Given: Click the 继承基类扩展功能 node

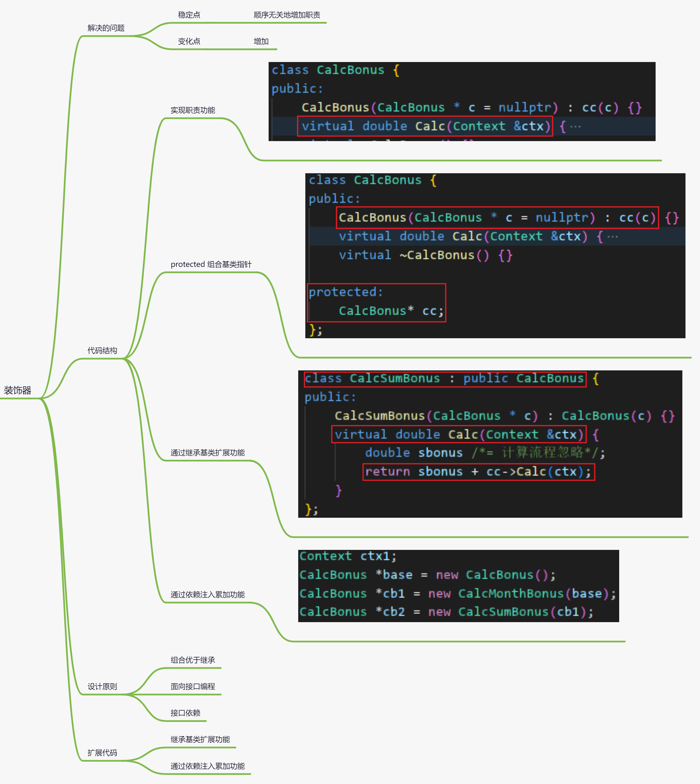Looking at the screenshot, I should coord(200,740).
